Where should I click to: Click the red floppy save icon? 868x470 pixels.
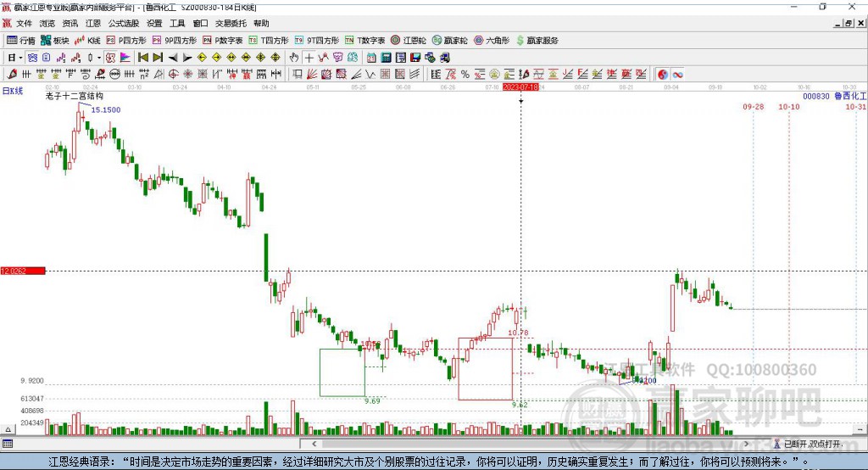[x=415, y=58]
